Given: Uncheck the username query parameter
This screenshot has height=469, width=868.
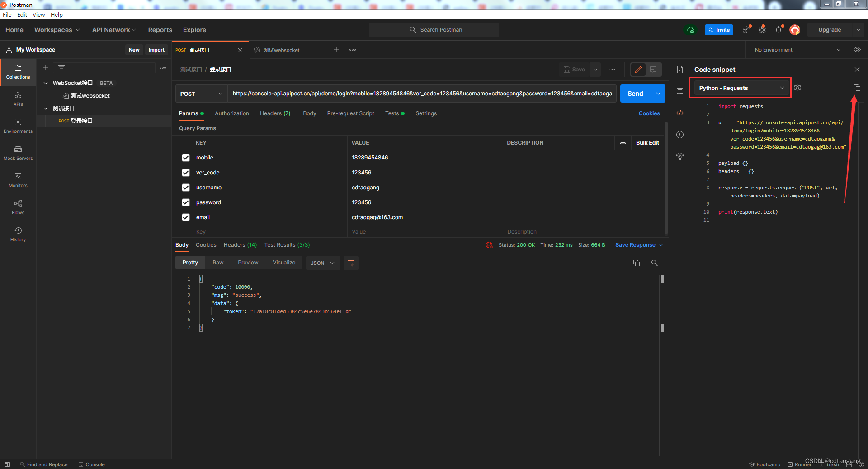Looking at the screenshot, I should pyautogui.click(x=186, y=188).
